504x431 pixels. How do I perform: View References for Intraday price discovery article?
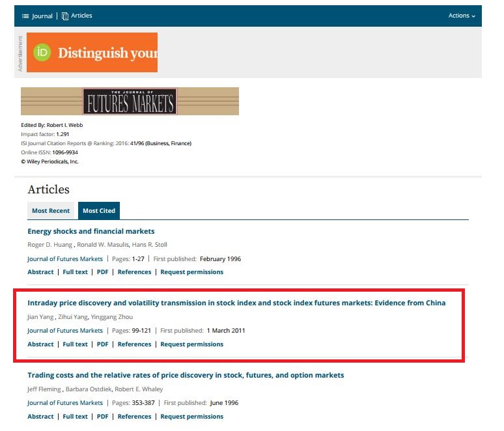click(x=134, y=344)
